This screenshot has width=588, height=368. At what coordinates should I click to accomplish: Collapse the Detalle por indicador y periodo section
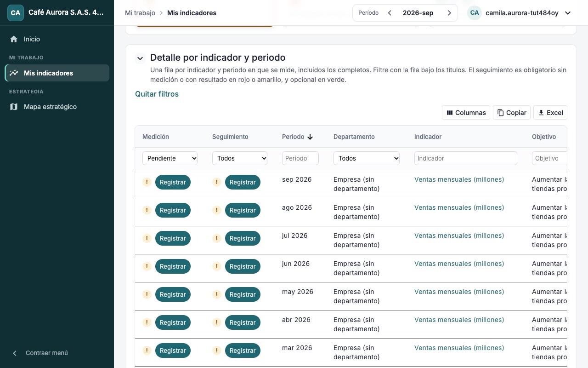click(x=140, y=58)
